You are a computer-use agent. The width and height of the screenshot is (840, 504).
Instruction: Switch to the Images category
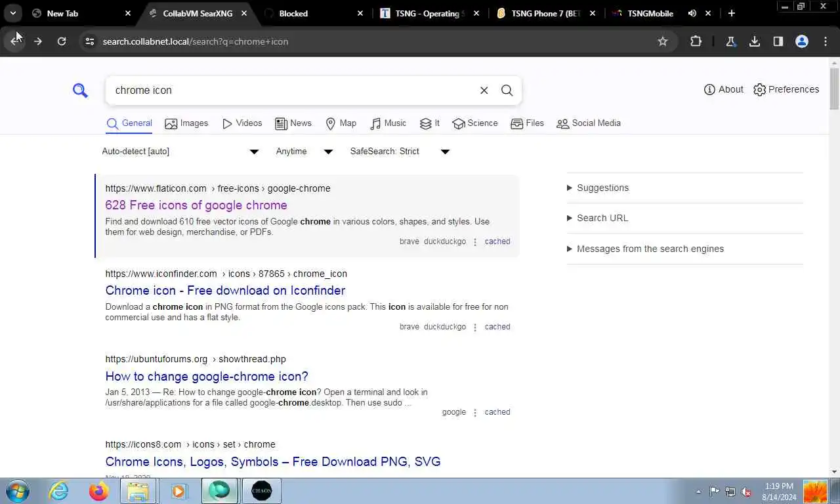pos(186,123)
